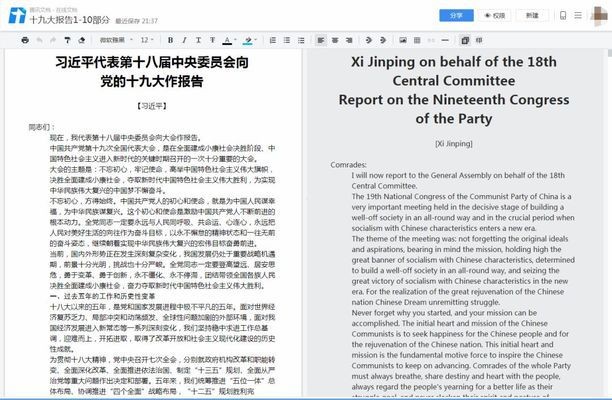This screenshot has width=612, height=400.
Task: Expand the font color picker arrow
Action: click(235, 40)
